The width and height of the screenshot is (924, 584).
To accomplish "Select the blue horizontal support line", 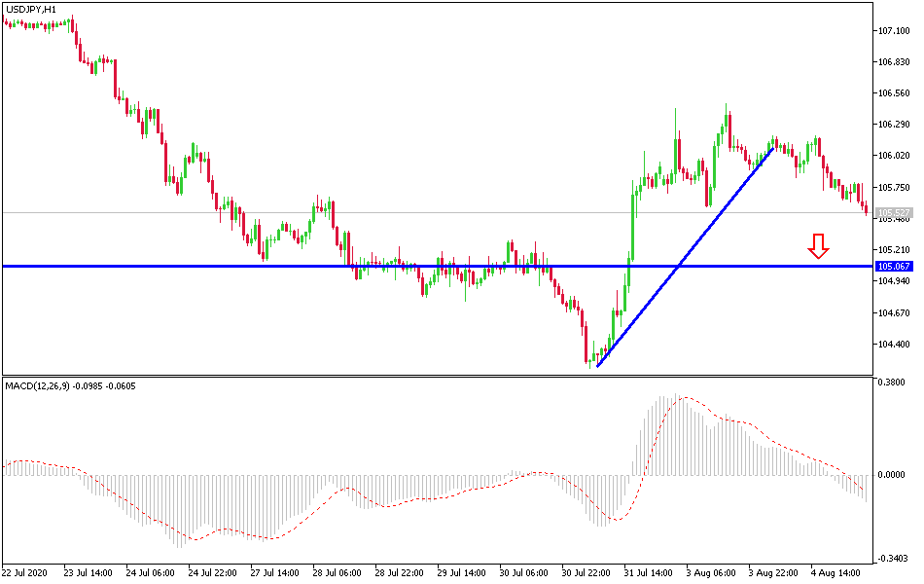I will [x=438, y=266].
